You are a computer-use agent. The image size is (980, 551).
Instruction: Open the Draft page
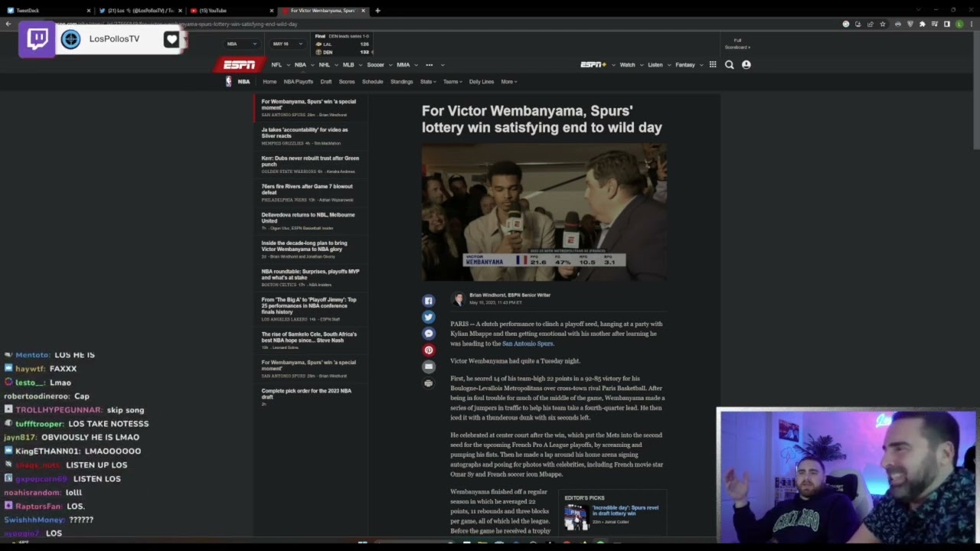[x=326, y=82]
